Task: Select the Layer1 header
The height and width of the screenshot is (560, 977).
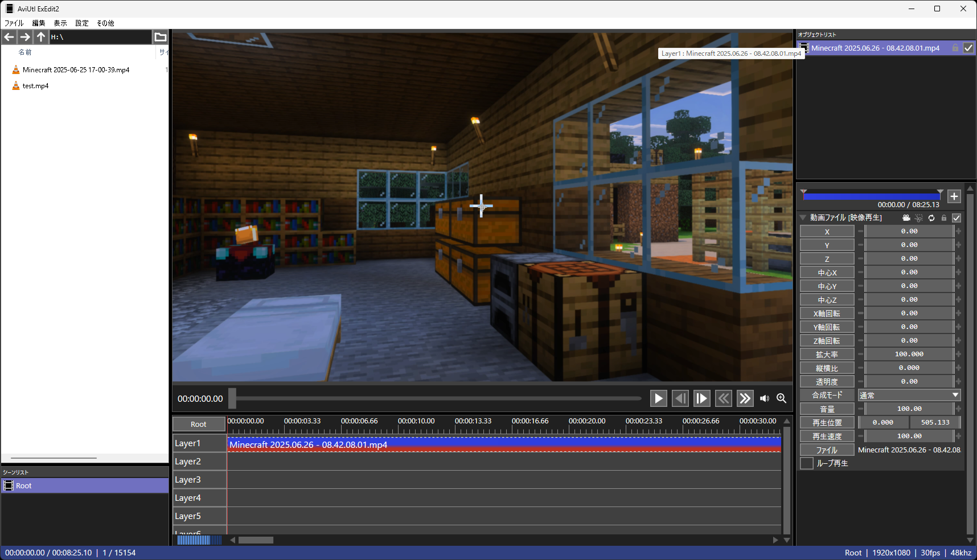Action: point(199,443)
